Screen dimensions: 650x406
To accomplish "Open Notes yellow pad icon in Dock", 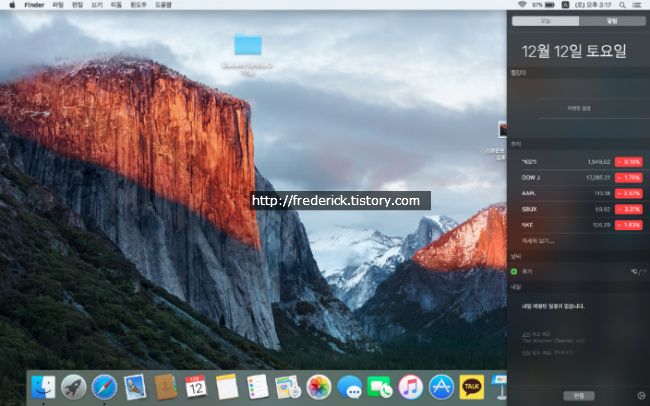I will (227, 387).
